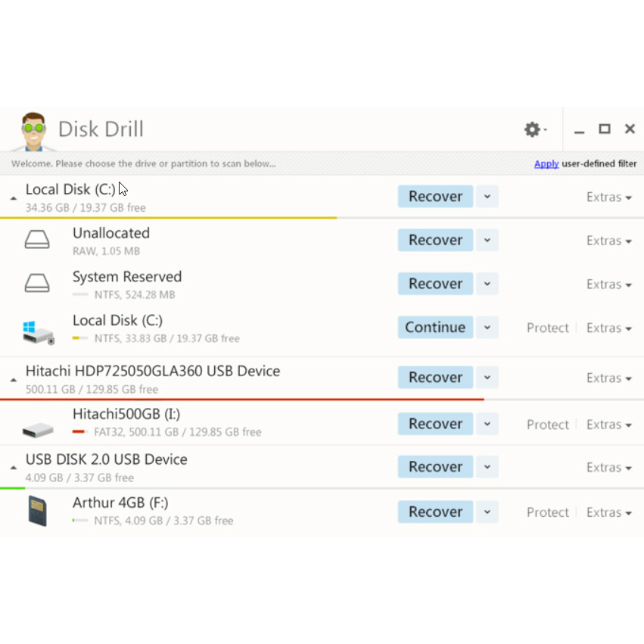This screenshot has width=644, height=644.
Task: Collapse the USB DISK 2.0 USB Device group
Action: click(x=14, y=468)
